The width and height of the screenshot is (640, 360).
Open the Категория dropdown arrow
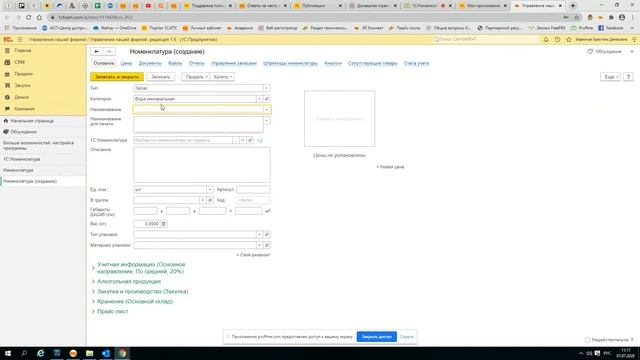click(259, 99)
